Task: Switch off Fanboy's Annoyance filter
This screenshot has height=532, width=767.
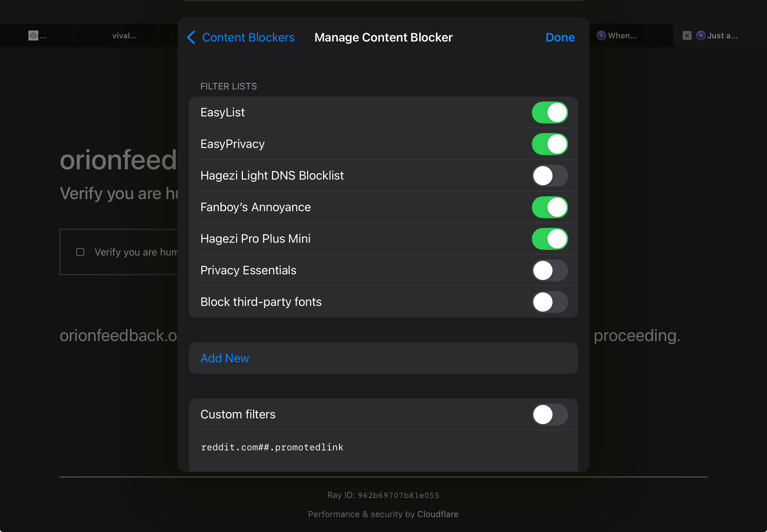Action: [x=549, y=207]
